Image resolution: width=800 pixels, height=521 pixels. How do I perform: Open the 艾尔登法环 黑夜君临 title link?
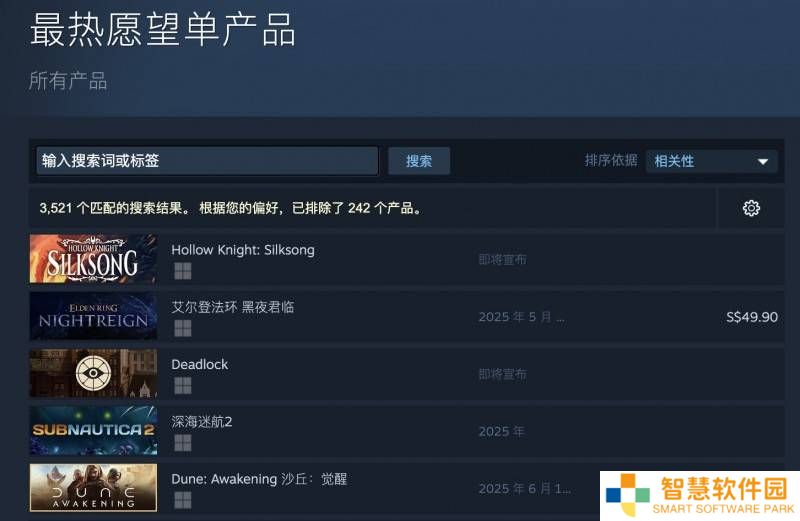tap(233, 307)
